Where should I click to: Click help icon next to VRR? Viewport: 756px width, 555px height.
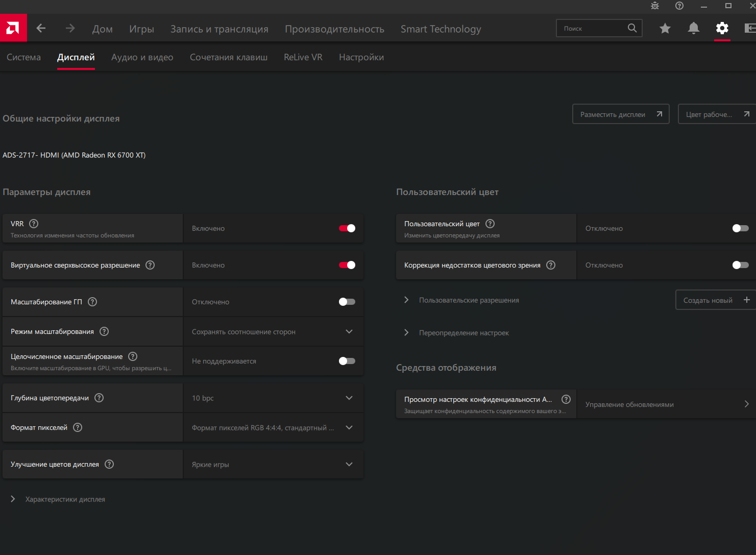34,224
